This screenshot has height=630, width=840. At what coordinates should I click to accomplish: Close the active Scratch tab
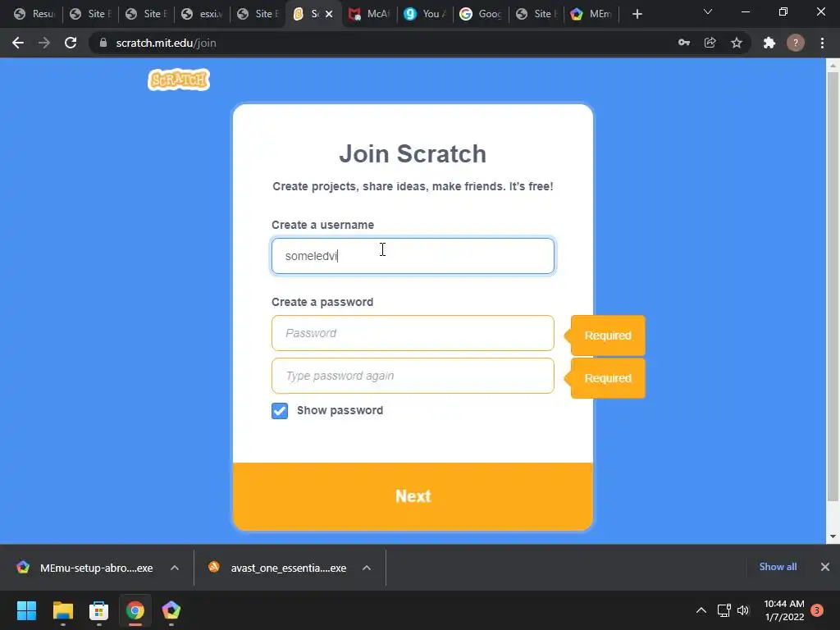[329, 14]
